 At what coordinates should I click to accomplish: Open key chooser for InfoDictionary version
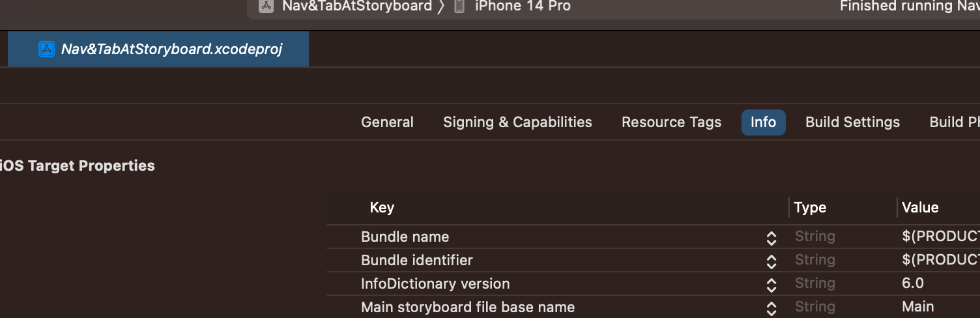(771, 285)
